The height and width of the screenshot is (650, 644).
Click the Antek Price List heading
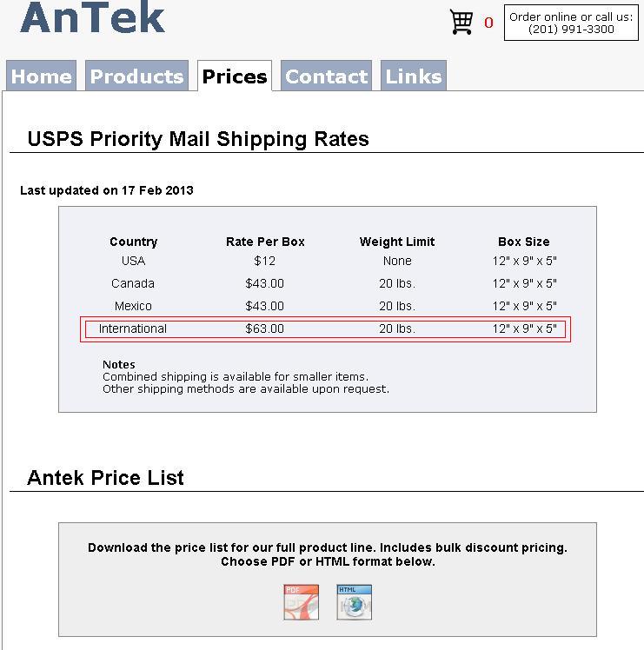105,478
